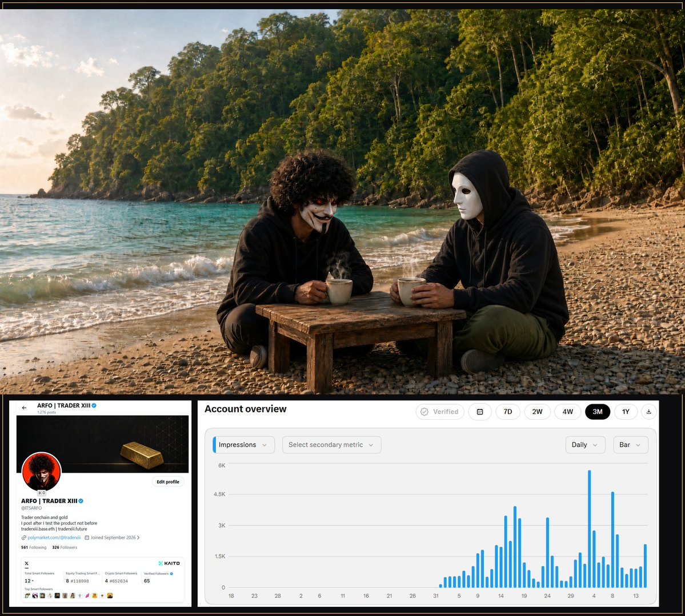Image resolution: width=685 pixels, height=616 pixels.
Task: Open the calendar date range picker
Action: click(480, 412)
